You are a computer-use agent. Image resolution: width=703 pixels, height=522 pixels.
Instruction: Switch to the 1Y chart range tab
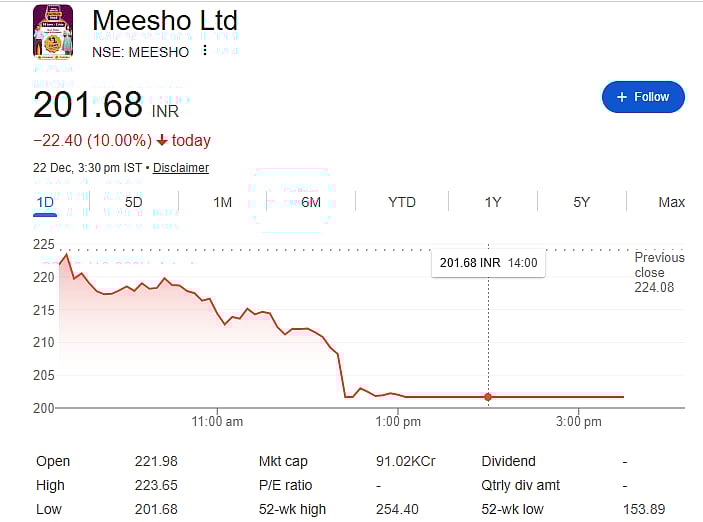coord(493,202)
